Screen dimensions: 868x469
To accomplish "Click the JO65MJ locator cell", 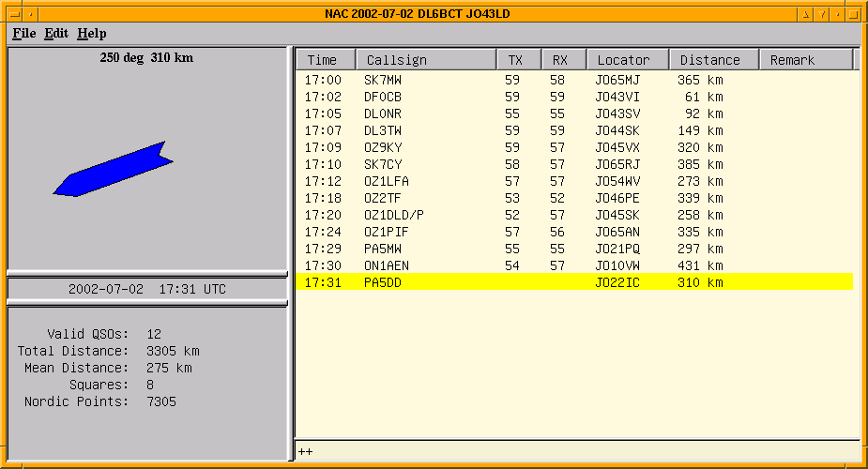I will (x=617, y=80).
